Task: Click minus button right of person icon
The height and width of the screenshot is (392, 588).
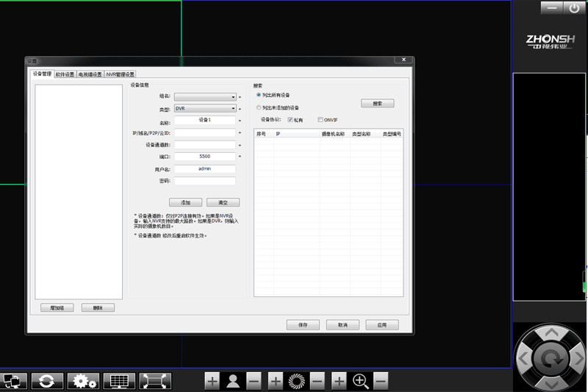Action: 254,382
